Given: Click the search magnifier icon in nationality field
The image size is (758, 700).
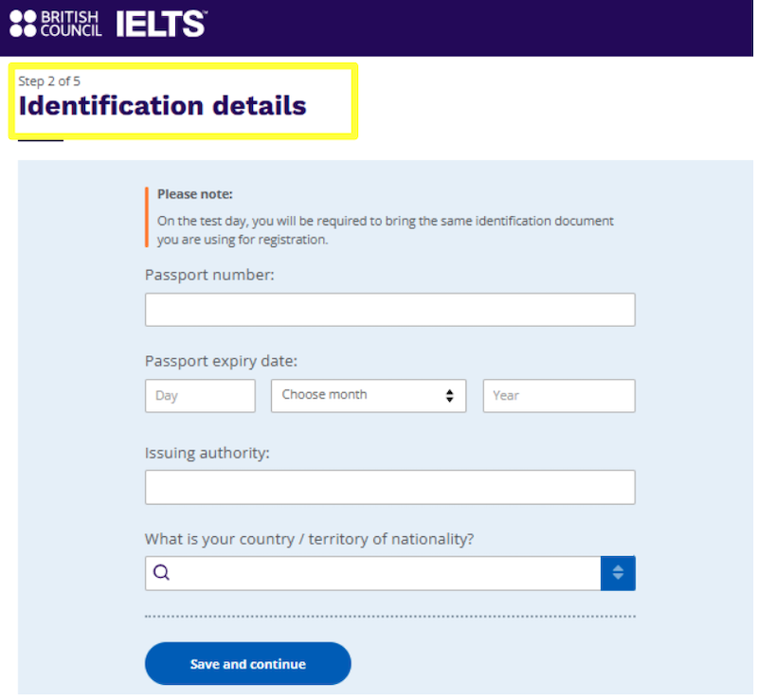Looking at the screenshot, I should (x=161, y=572).
